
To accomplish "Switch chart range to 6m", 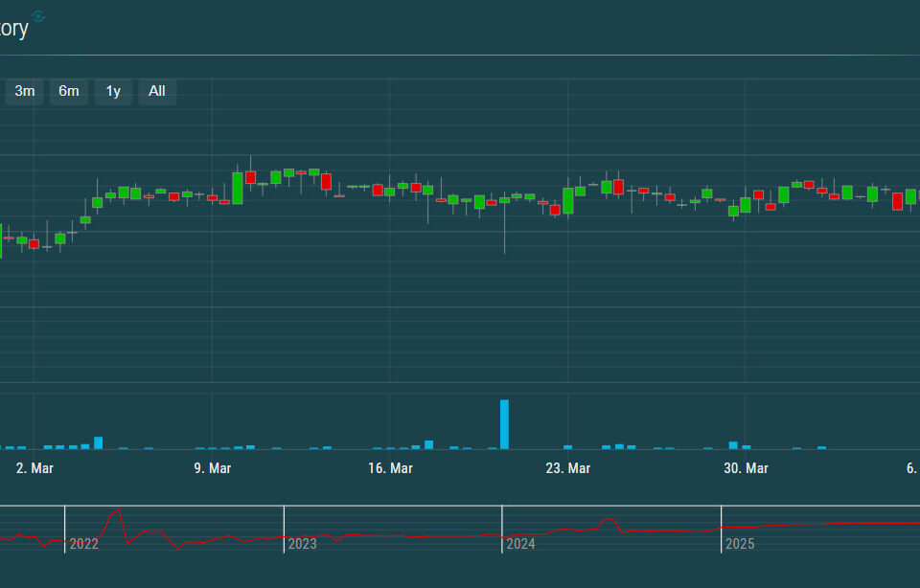I will [69, 91].
